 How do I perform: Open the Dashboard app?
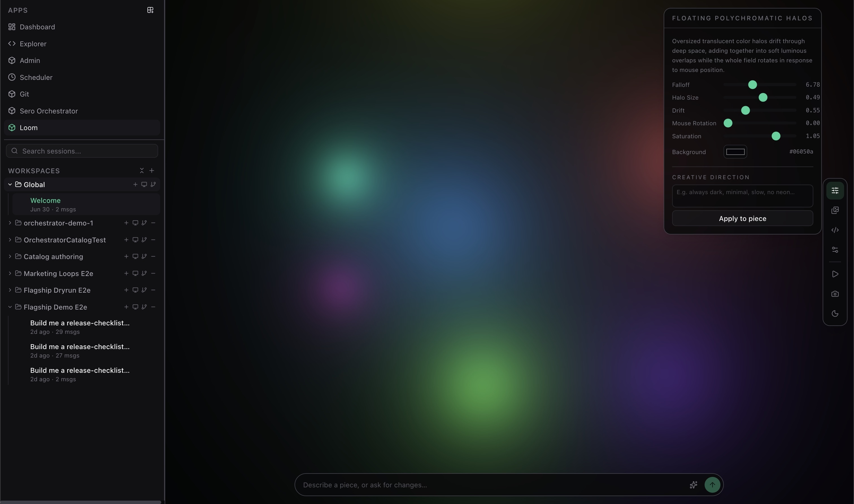[x=82, y=27]
